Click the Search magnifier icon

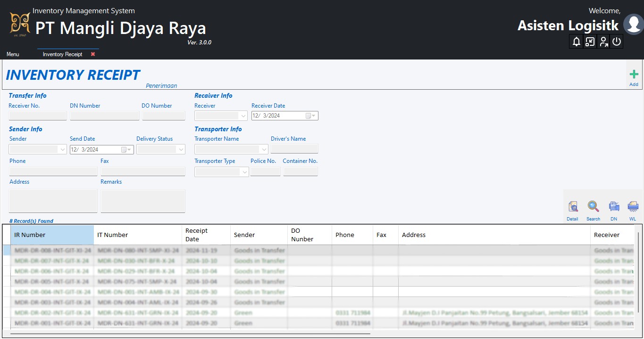pyautogui.click(x=593, y=207)
